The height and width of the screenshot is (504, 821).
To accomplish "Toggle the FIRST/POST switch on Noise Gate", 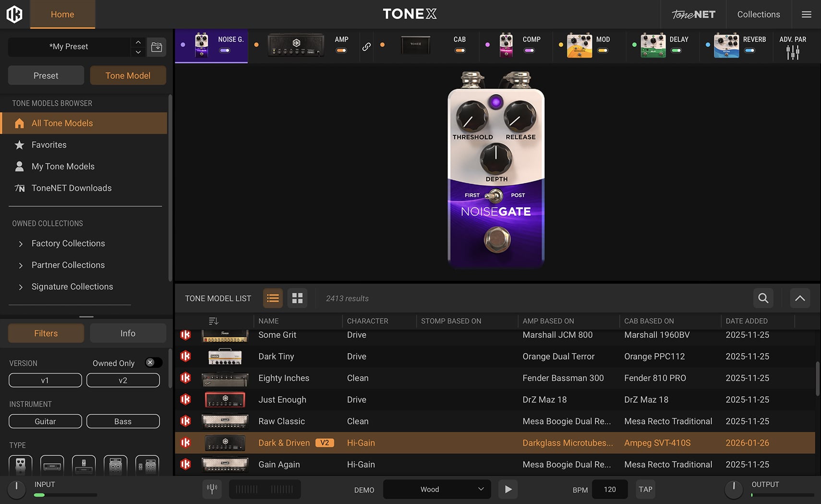I will (x=495, y=195).
